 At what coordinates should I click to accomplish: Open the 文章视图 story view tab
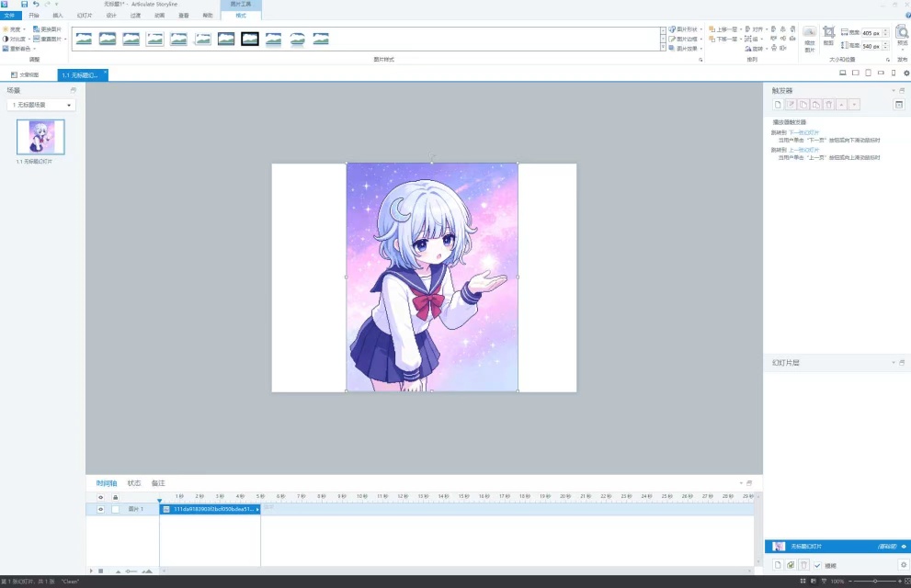25,75
